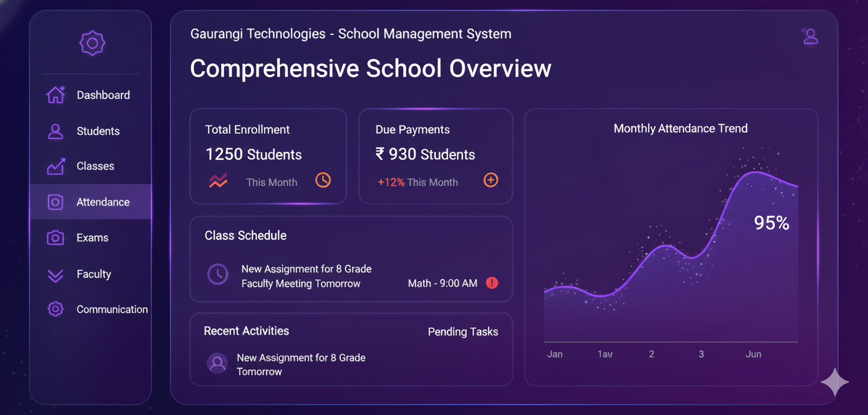Click the trend arrow icon in Total Enrollment

(x=218, y=181)
